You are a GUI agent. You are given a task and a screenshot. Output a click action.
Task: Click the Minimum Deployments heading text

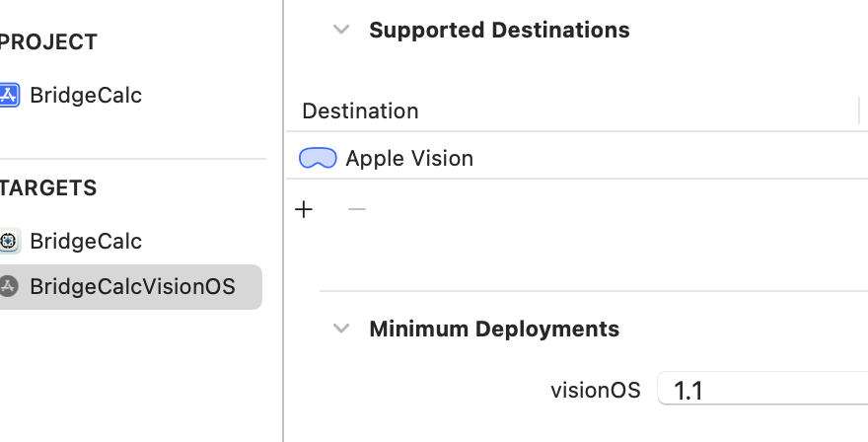click(494, 329)
